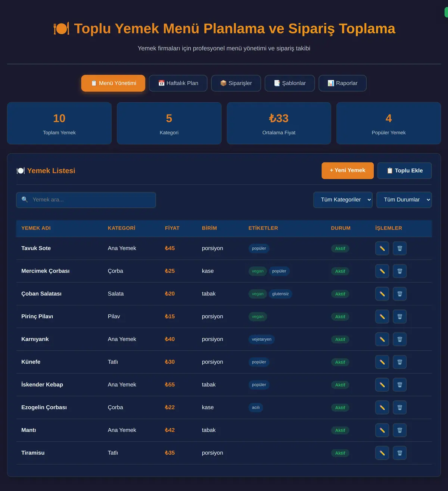
Task: Edit the Mercimek Çorbası row
Action: (x=382, y=271)
